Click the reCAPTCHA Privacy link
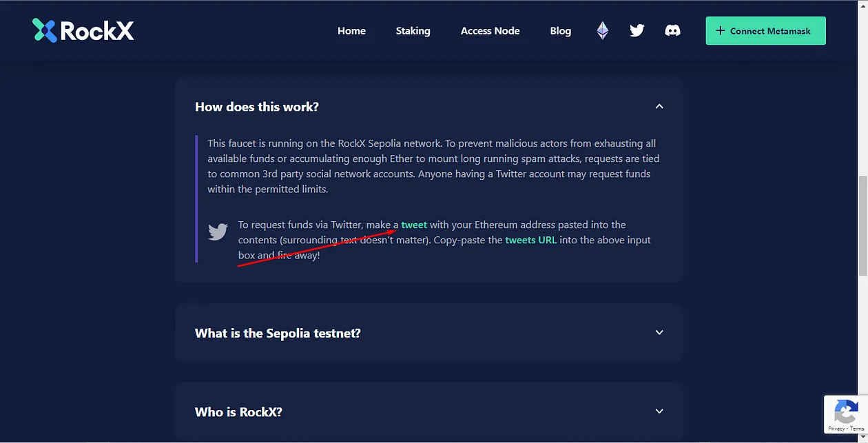 (x=836, y=429)
